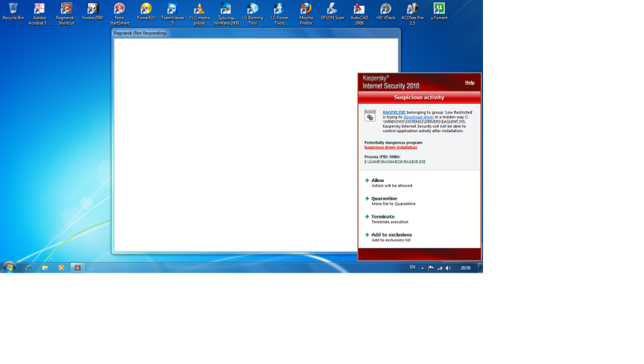644x364 pixels.
Task: Choose Quarantine to move the file
Action: click(x=390, y=201)
